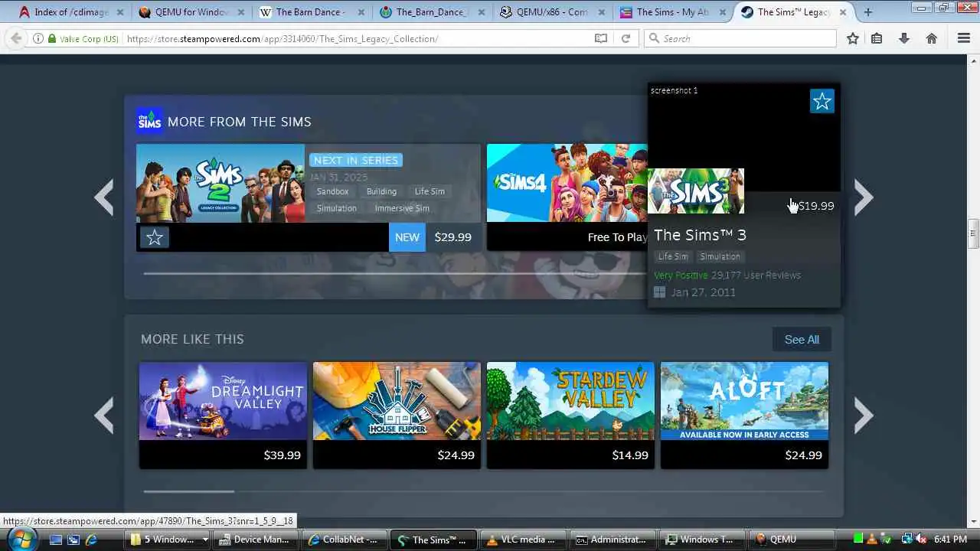Screen dimensions: 980x551
Task: Add The Sims 3 to wishlist star
Action: coord(822,101)
